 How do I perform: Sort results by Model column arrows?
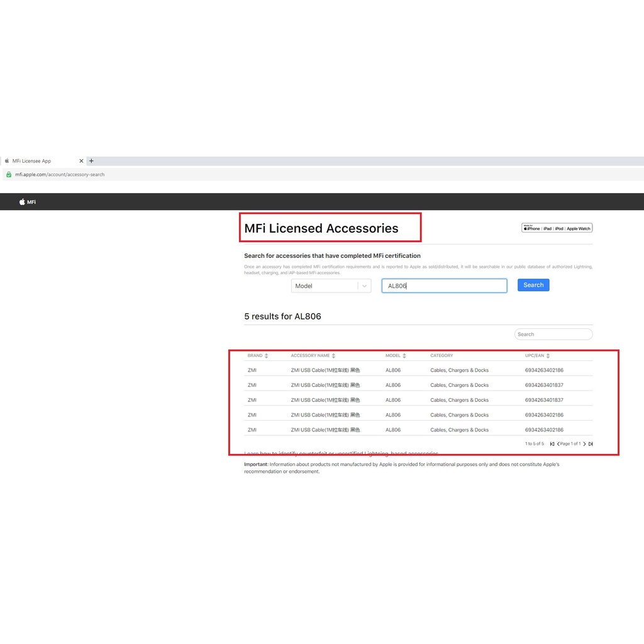404,356
